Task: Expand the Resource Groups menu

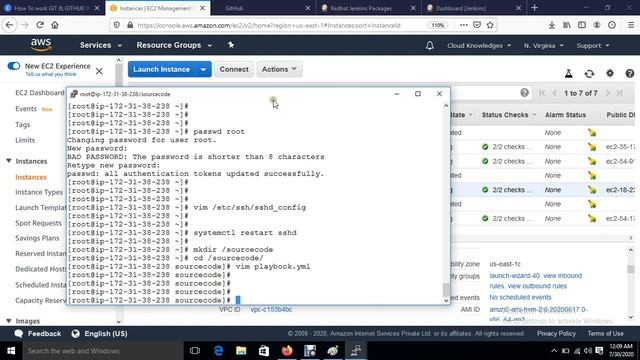Action: pos(174,45)
